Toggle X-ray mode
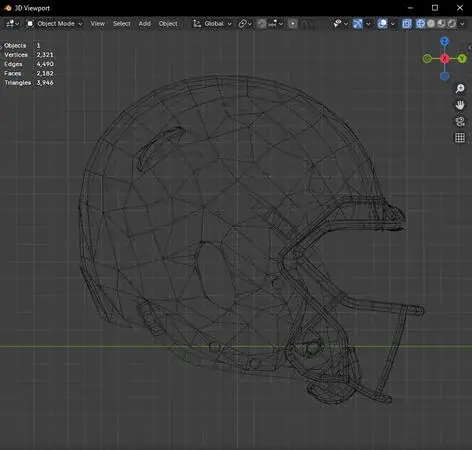The height and width of the screenshot is (450, 472). point(407,24)
